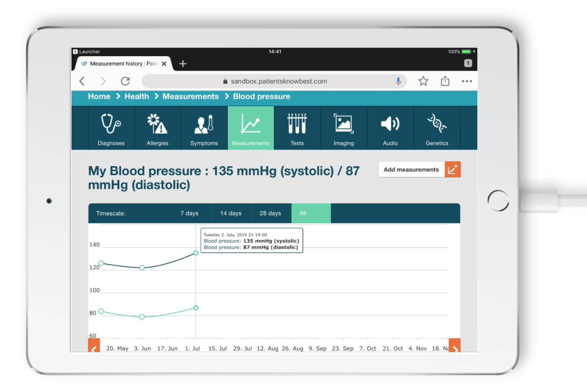The image size is (587, 392).
Task: Open the Genetics DNA section
Action: click(x=437, y=128)
